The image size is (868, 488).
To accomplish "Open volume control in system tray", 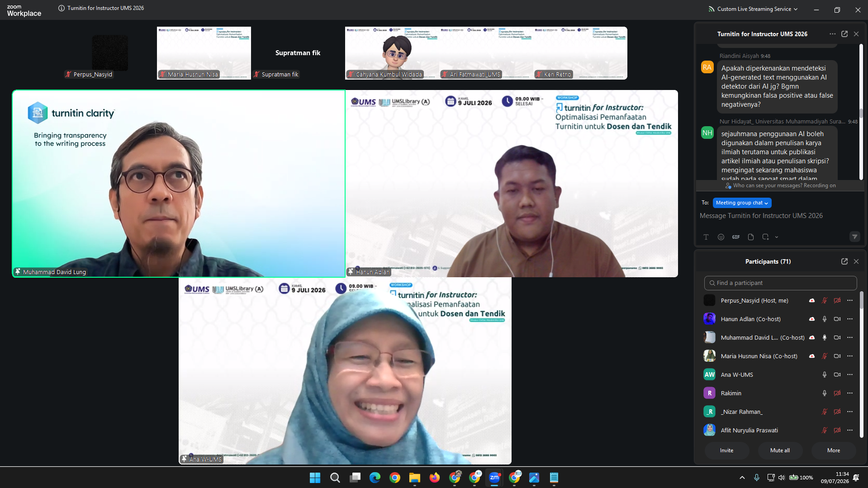I will click(x=782, y=478).
